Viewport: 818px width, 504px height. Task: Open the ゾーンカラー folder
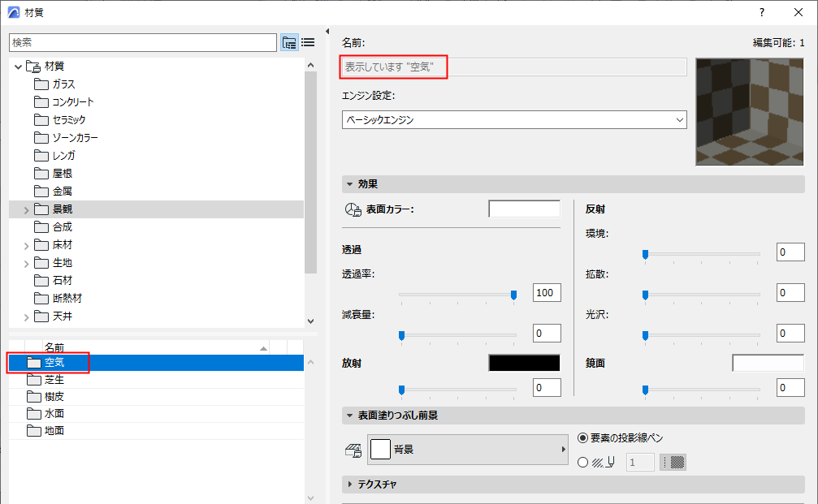click(67, 138)
